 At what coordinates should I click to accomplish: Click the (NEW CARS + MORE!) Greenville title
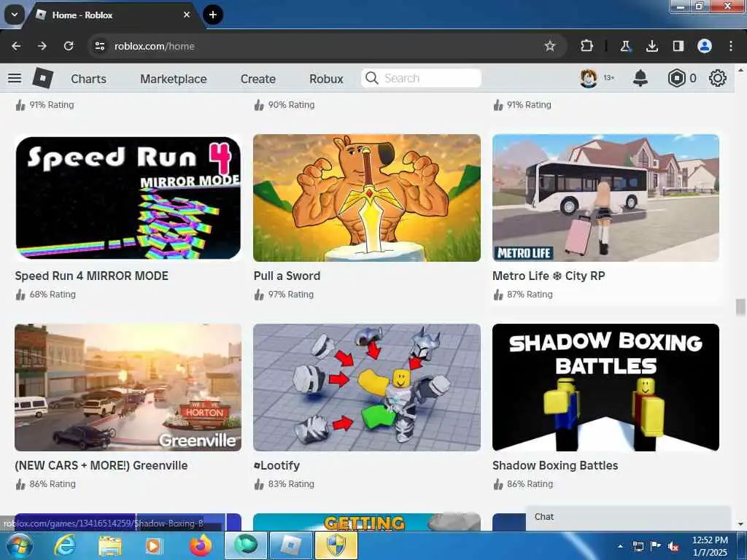(101, 465)
